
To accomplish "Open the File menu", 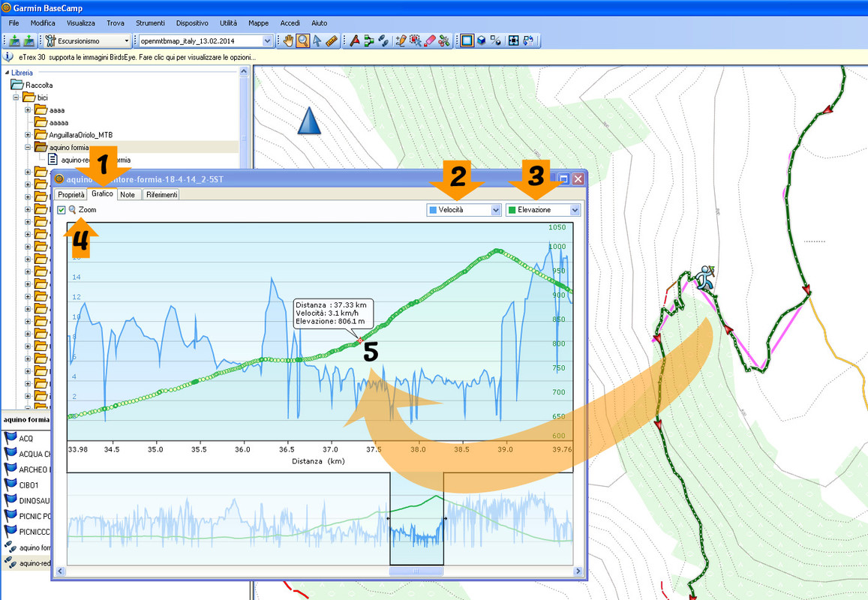I will (14, 22).
